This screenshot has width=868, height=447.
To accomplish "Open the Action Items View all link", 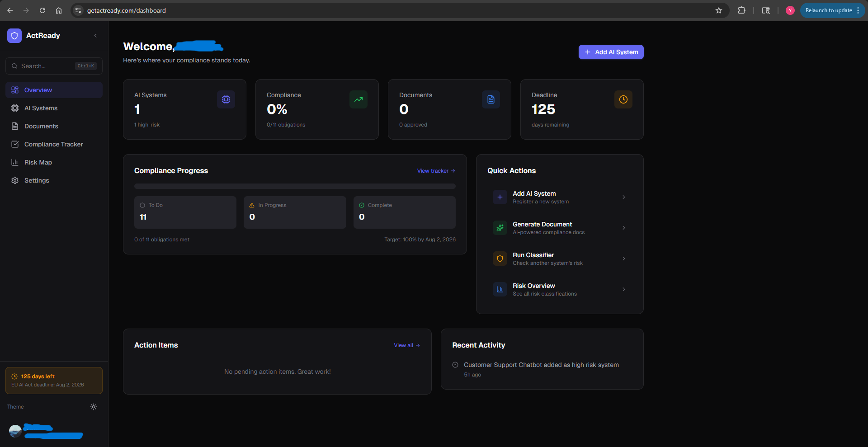I will tap(407, 345).
